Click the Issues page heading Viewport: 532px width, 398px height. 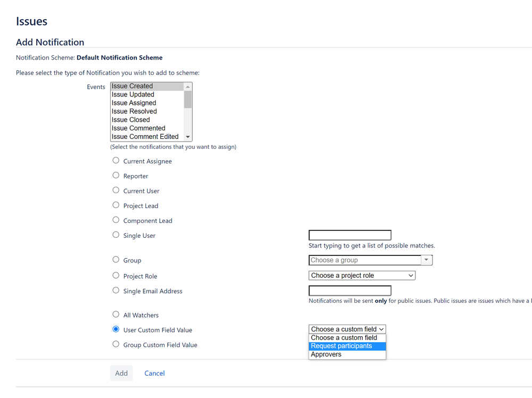tap(31, 21)
